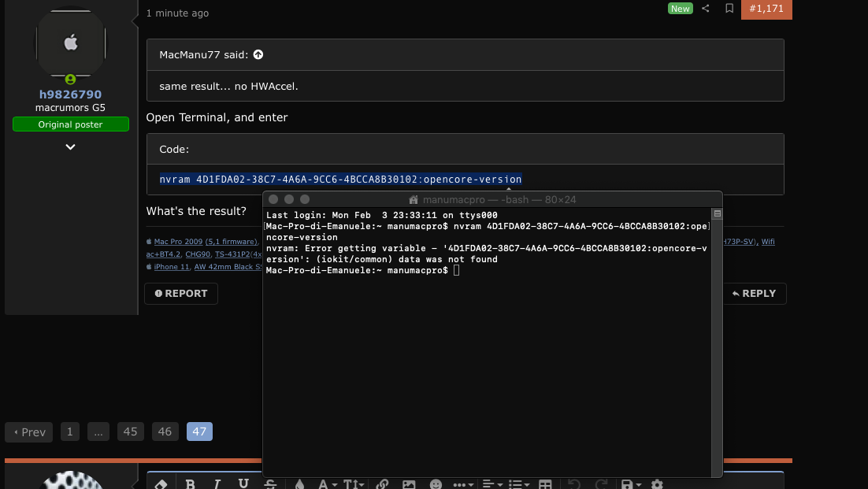Open the text color dropdown

pyautogui.click(x=299, y=484)
